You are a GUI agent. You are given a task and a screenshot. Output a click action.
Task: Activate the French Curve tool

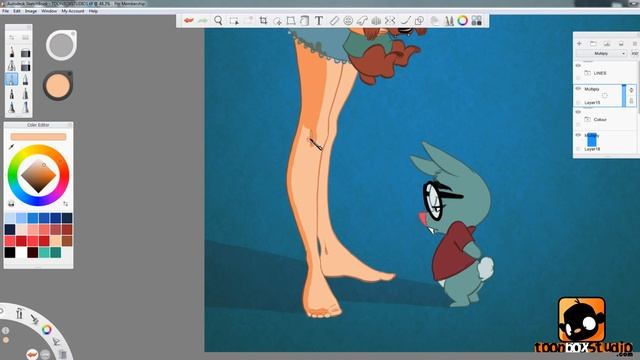[362, 20]
